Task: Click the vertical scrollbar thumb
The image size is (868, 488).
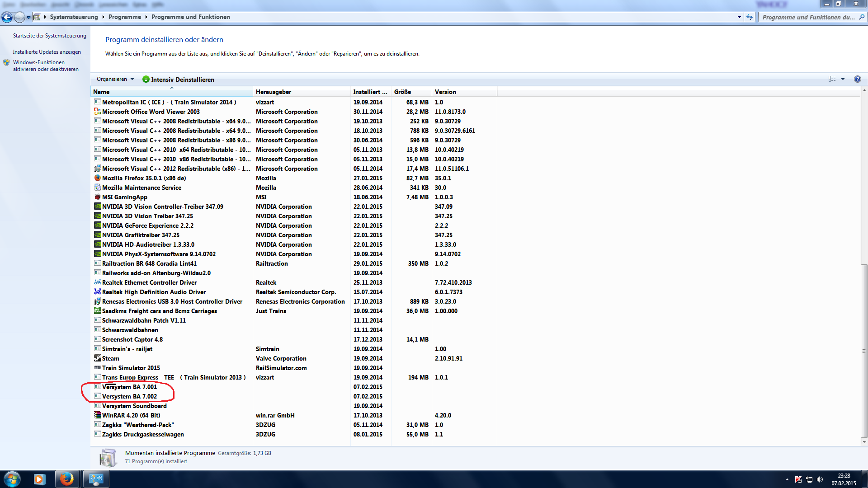Action: [864, 350]
